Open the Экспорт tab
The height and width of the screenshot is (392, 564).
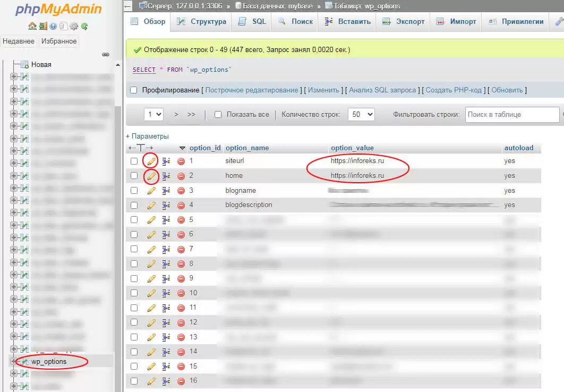tap(404, 22)
